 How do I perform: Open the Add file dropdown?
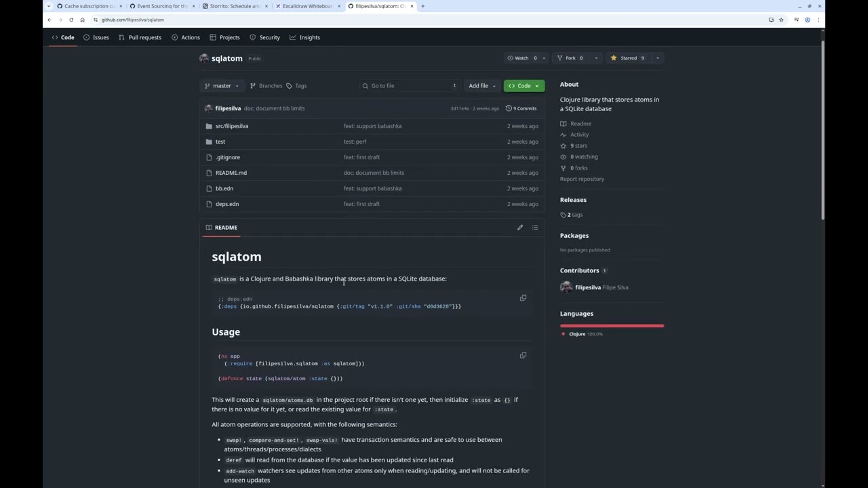[x=481, y=86]
